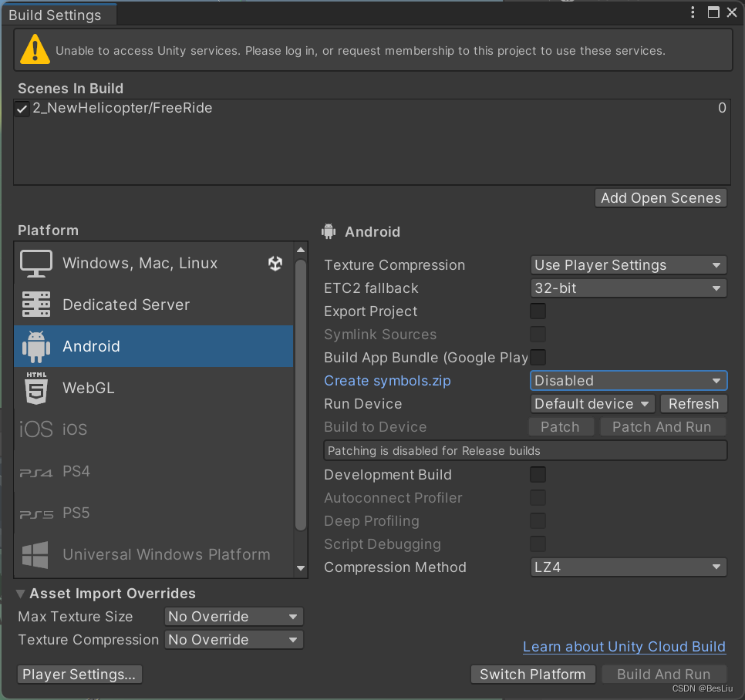Open the Run Device Default device dropdown
Image resolution: width=745 pixels, height=700 pixels.
click(592, 404)
